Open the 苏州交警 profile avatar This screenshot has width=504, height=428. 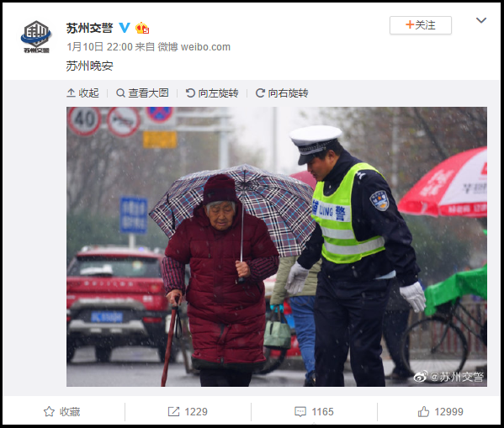[36, 36]
